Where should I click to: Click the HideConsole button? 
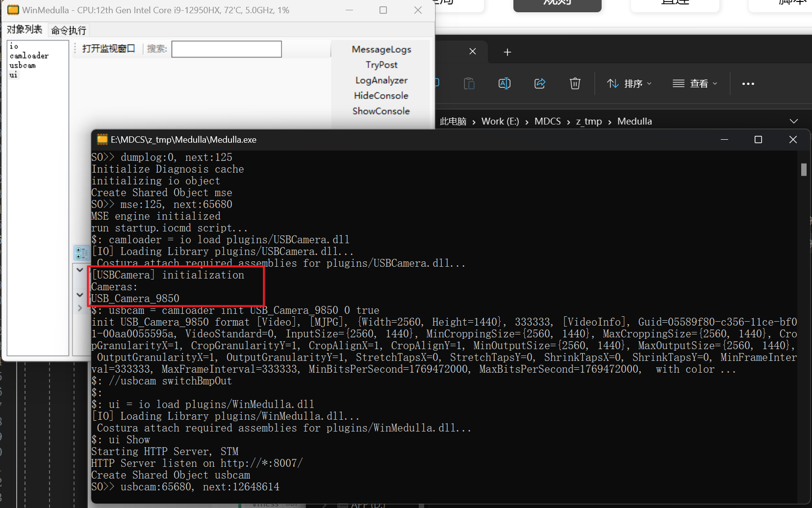tap(381, 96)
